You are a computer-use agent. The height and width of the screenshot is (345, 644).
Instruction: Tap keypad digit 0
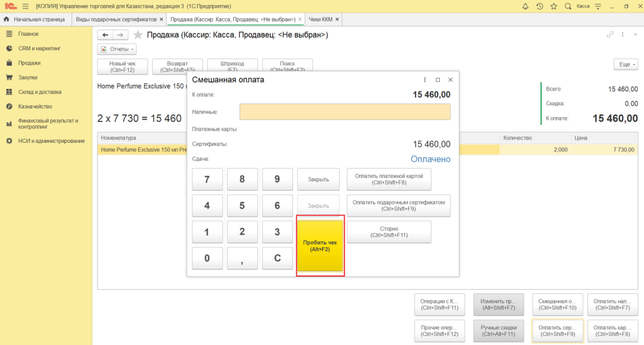click(208, 258)
